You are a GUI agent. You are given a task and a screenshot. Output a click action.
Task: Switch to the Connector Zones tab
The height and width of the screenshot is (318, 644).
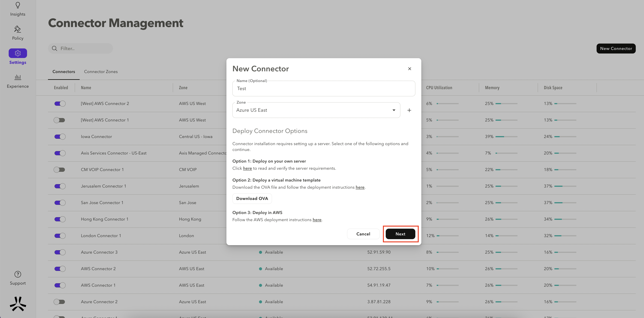pos(101,72)
